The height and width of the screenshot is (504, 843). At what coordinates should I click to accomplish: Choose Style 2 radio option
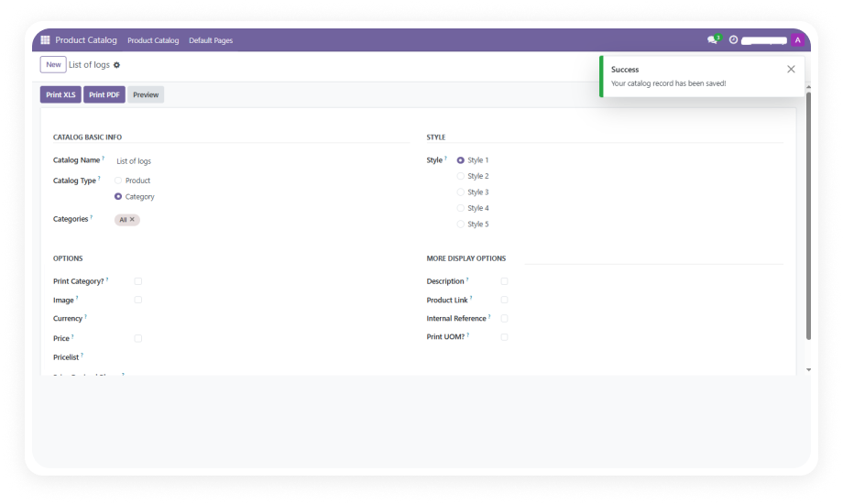coord(461,176)
